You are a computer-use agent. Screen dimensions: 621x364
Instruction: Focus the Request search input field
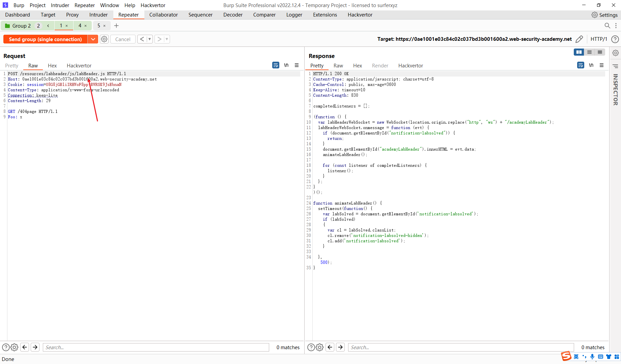pyautogui.click(x=156, y=347)
